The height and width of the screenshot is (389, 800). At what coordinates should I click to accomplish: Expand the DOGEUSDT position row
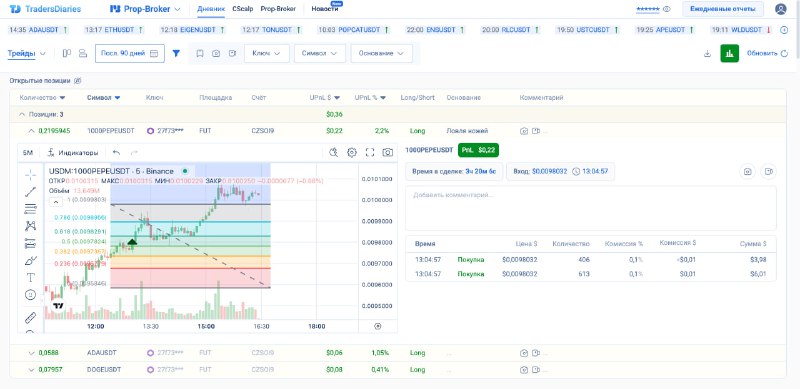[32, 370]
